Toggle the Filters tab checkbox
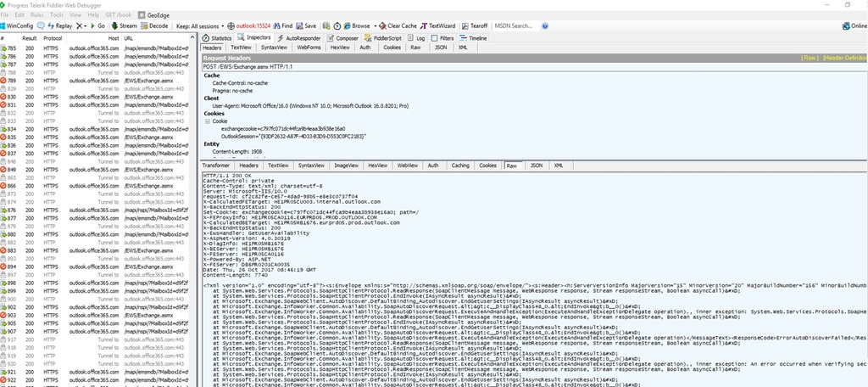Image resolution: width=868 pixels, height=387 pixels. pos(433,38)
